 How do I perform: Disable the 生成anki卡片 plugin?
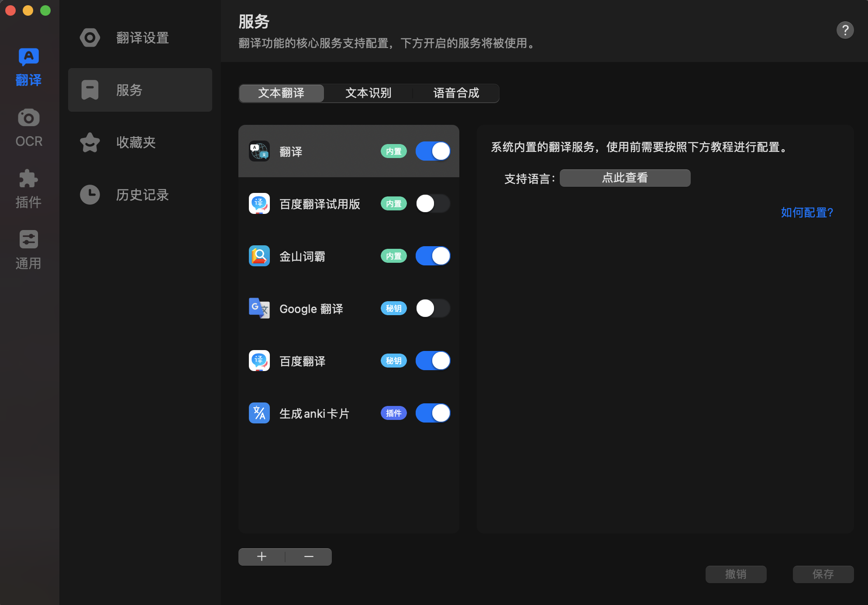[433, 413]
